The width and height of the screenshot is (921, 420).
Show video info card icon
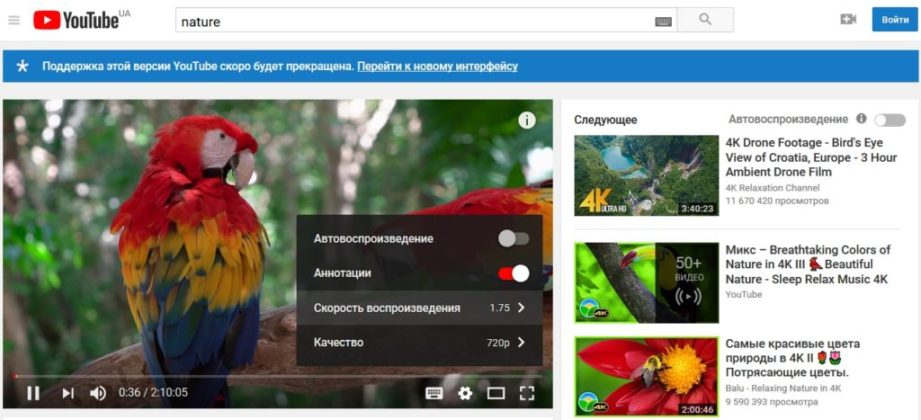pyautogui.click(x=527, y=120)
